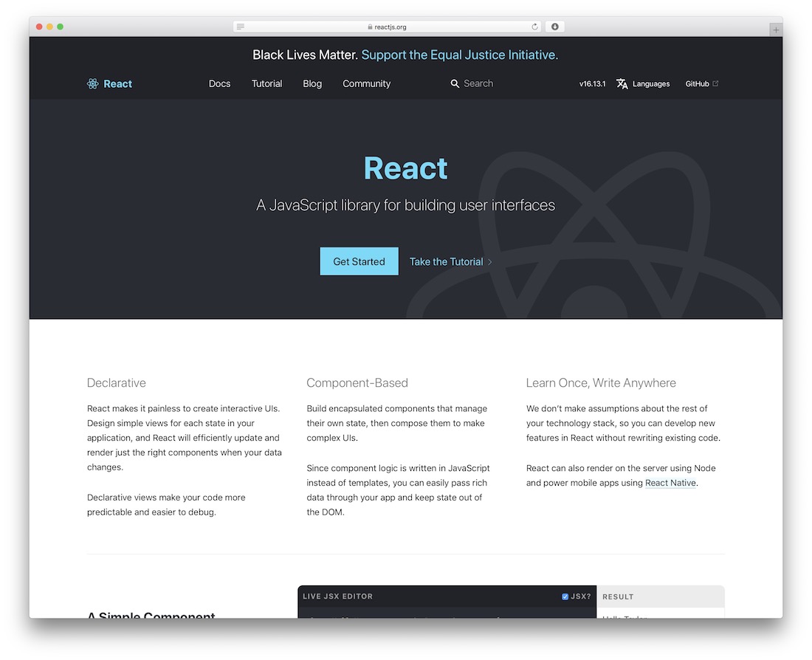Click the Get Started button
The width and height of the screenshot is (812, 660).
pos(359,261)
